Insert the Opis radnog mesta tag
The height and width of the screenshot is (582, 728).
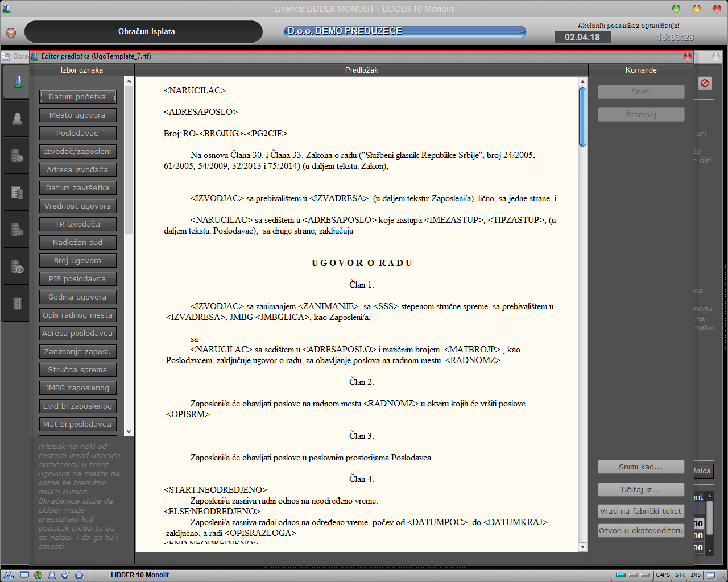pyautogui.click(x=77, y=315)
